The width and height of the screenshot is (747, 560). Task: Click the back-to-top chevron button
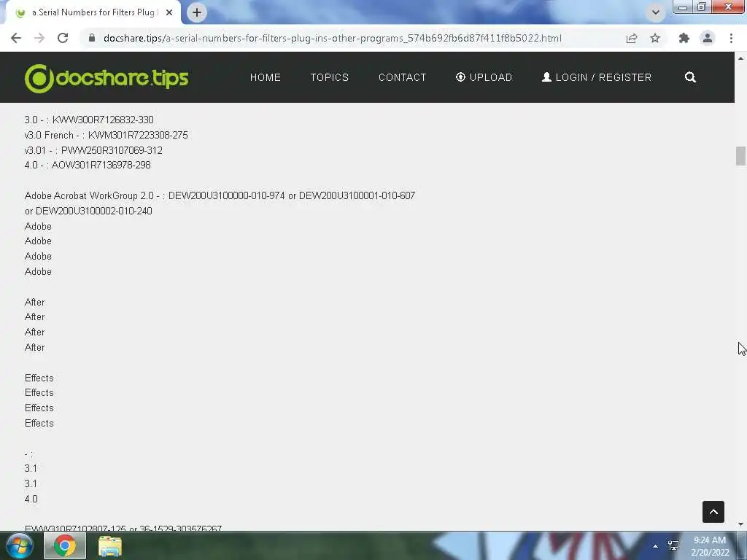click(x=713, y=512)
